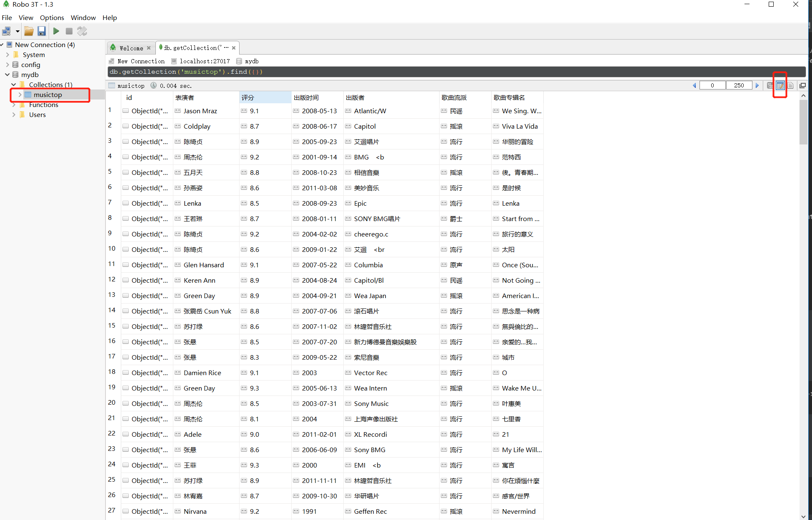812x520 pixels.
Task: Select the 2011-03-08 date cell
Action: (x=317, y=188)
